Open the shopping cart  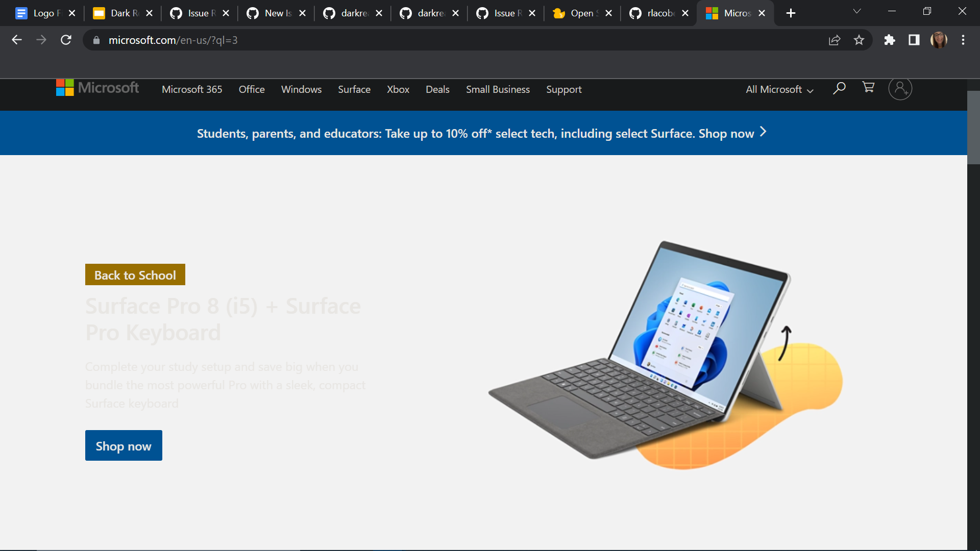click(868, 88)
